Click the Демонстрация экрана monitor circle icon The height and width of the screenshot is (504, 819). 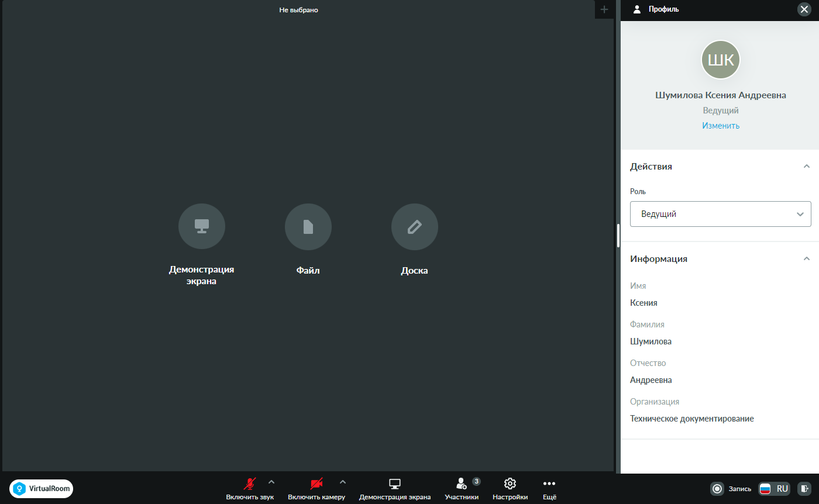202,227
